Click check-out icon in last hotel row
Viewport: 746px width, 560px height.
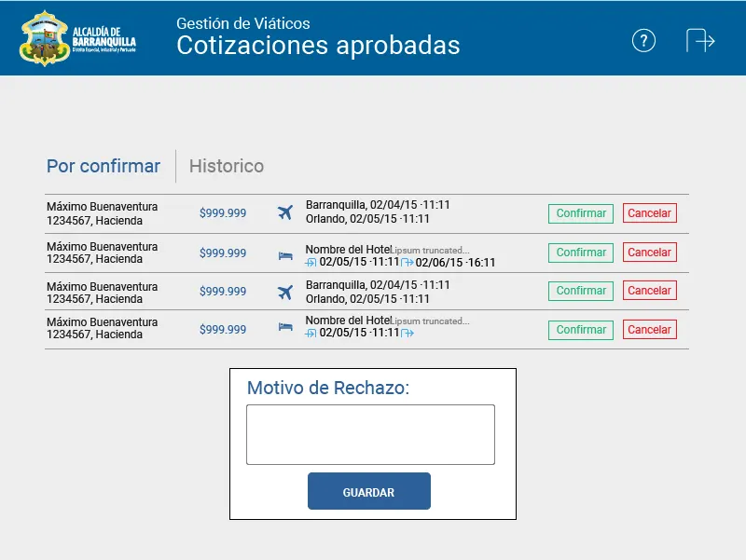point(408,333)
